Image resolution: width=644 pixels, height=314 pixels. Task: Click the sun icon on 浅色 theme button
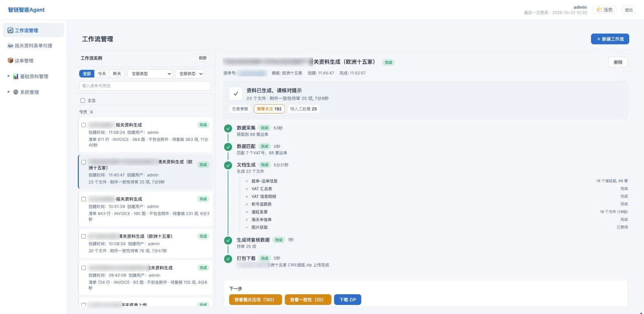point(599,10)
